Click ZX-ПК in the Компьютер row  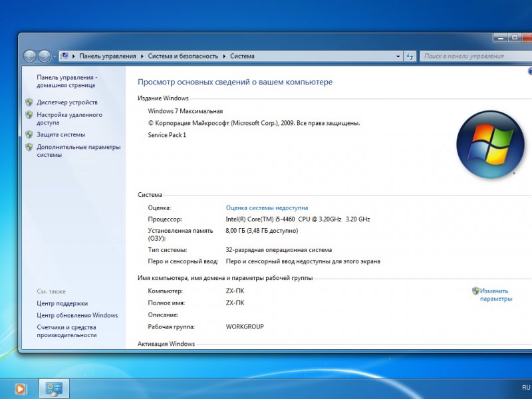click(x=235, y=291)
